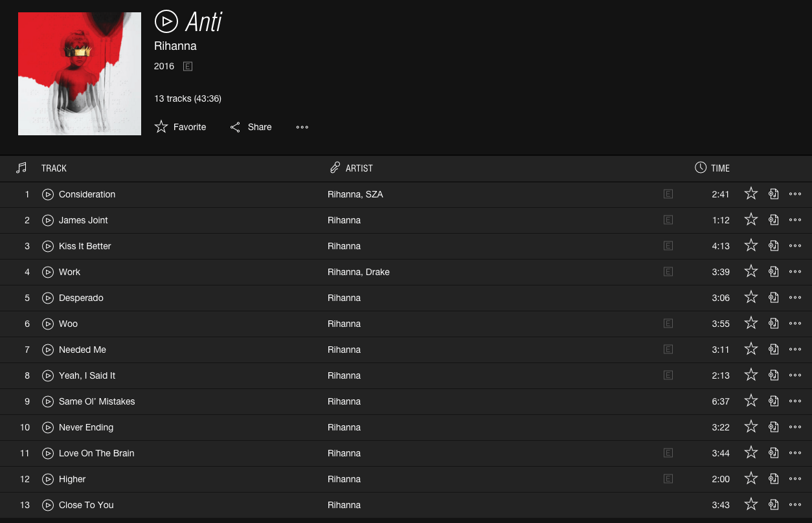Play track Close To You
Image resolution: width=812 pixels, height=523 pixels.
tap(47, 505)
